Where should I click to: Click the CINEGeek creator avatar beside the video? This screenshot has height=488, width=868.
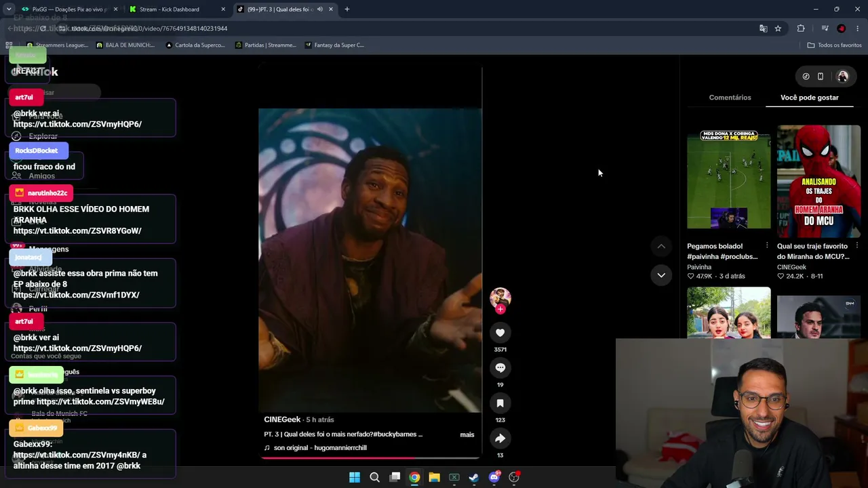click(x=500, y=298)
